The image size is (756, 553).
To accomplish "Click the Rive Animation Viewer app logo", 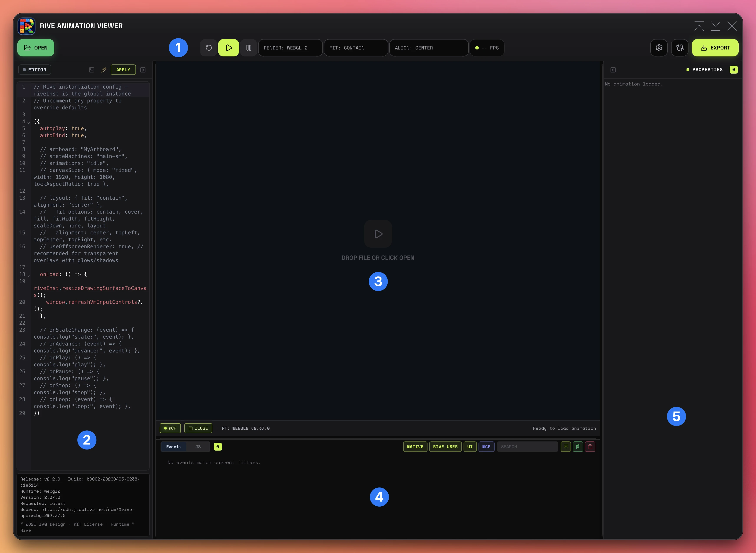I will click(x=26, y=26).
